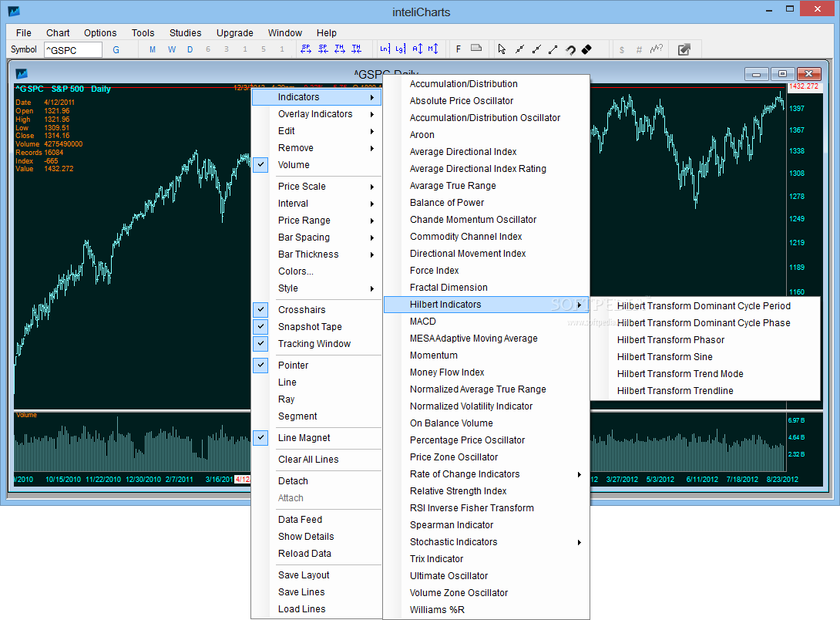Screen dimensions: 840x620
Task: Expand the Overlay Indicators submenu
Action: point(317,114)
